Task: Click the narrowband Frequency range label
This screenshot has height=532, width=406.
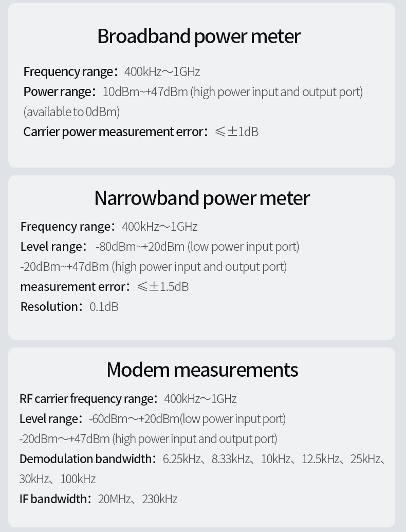Action: (x=66, y=227)
